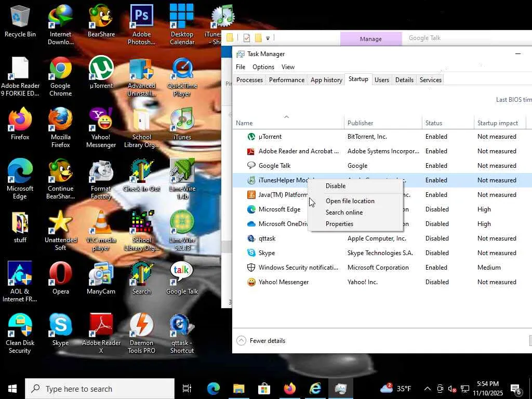Open Microsoft Store from the taskbar
The height and width of the screenshot is (399, 532).
click(x=264, y=389)
